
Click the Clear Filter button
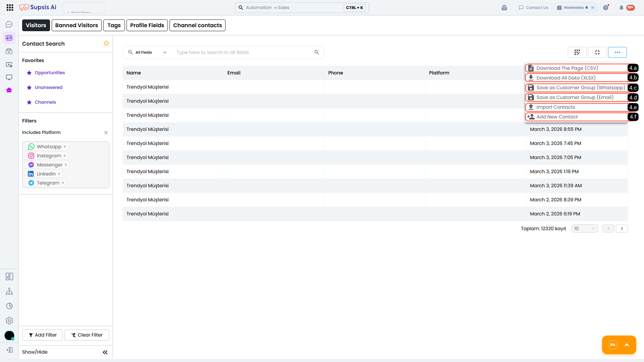(87, 335)
